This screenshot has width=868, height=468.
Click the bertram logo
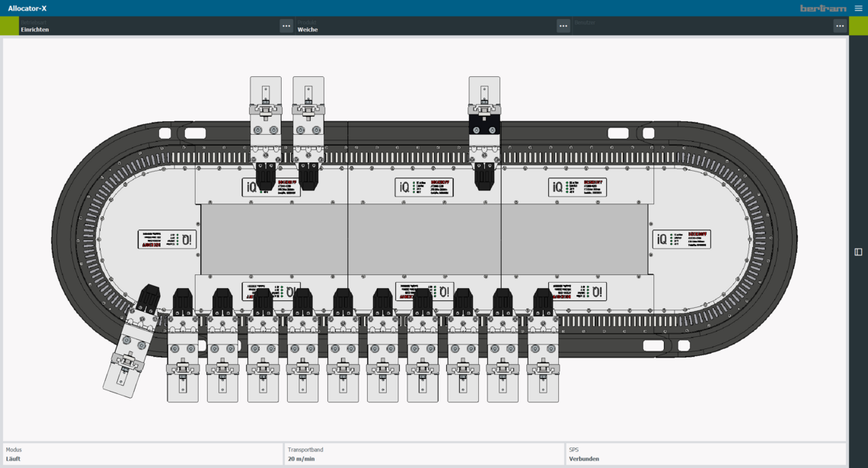click(823, 8)
